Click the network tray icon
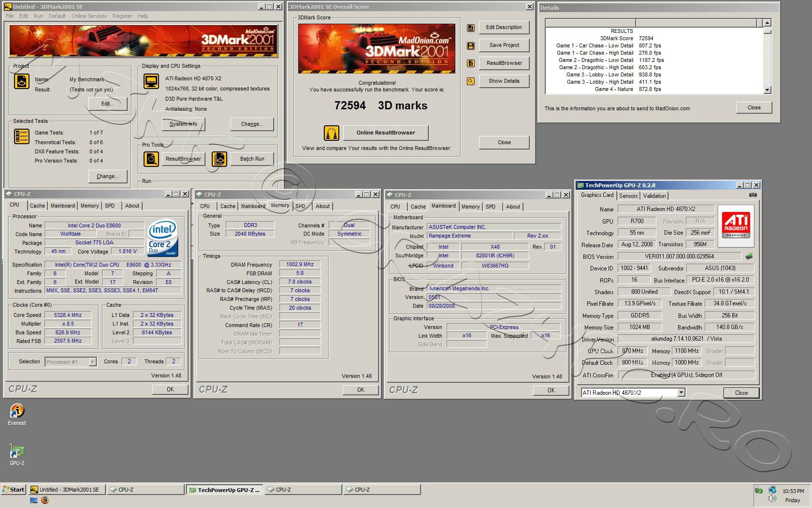Viewport: 812px width, 508px height. [x=772, y=490]
